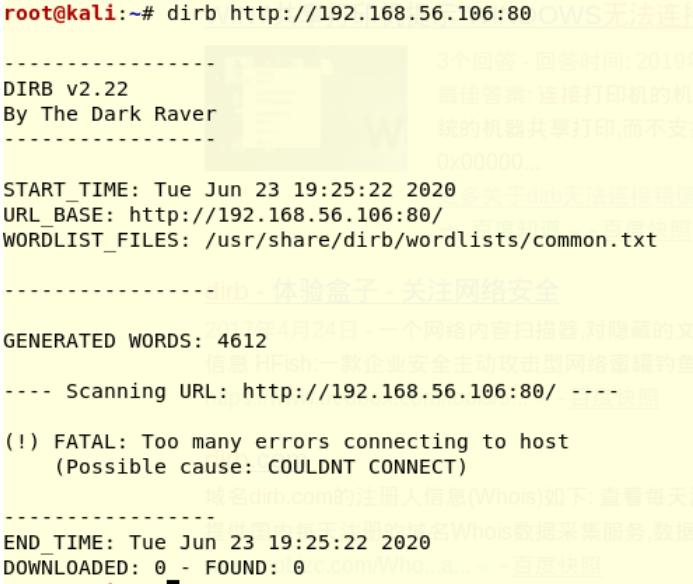Image resolution: width=693 pixels, height=584 pixels.
Task: Click the START_TIME timestamp line
Action: coord(229,190)
